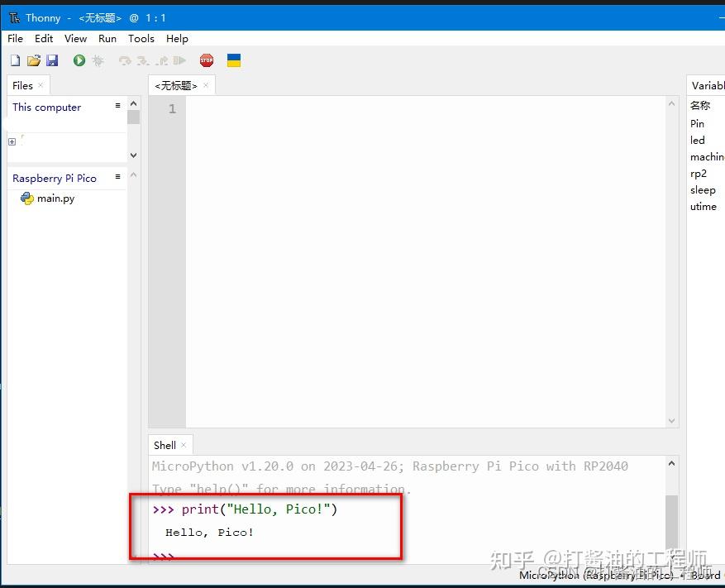This screenshot has height=588, width=725.
Task: Create a new file using the toolbar icon
Action: click(14, 60)
